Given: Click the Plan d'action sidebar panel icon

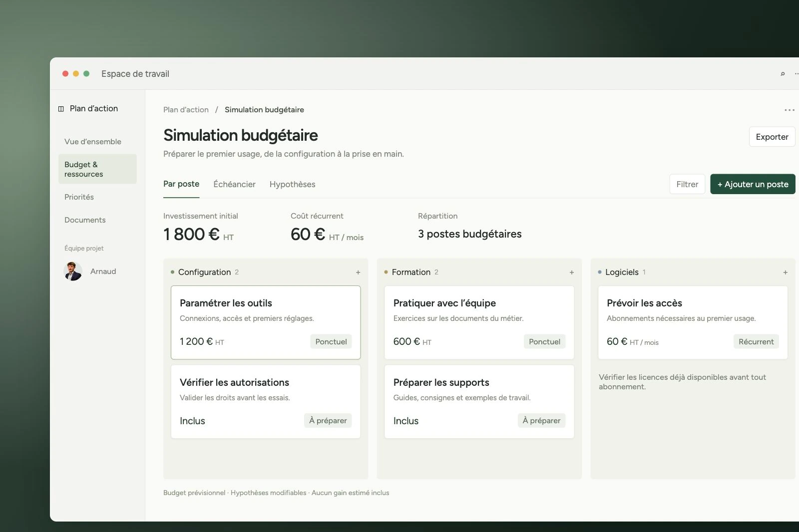Looking at the screenshot, I should click(x=61, y=109).
